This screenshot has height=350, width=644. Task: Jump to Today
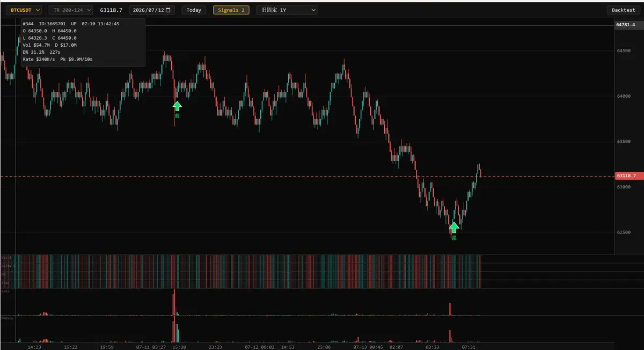click(x=194, y=10)
